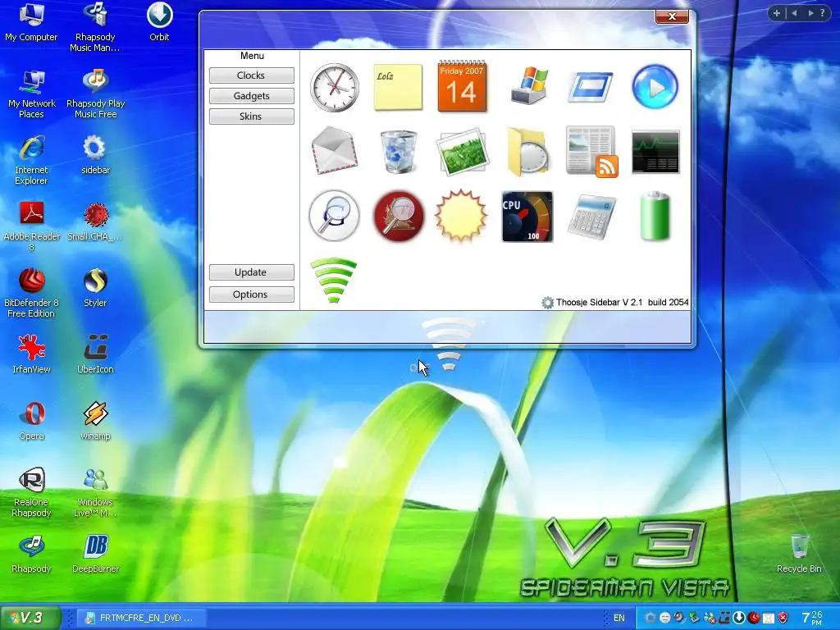This screenshot has height=630, width=840.
Task: Pick the green wireless signal gadget
Action: coord(333,281)
